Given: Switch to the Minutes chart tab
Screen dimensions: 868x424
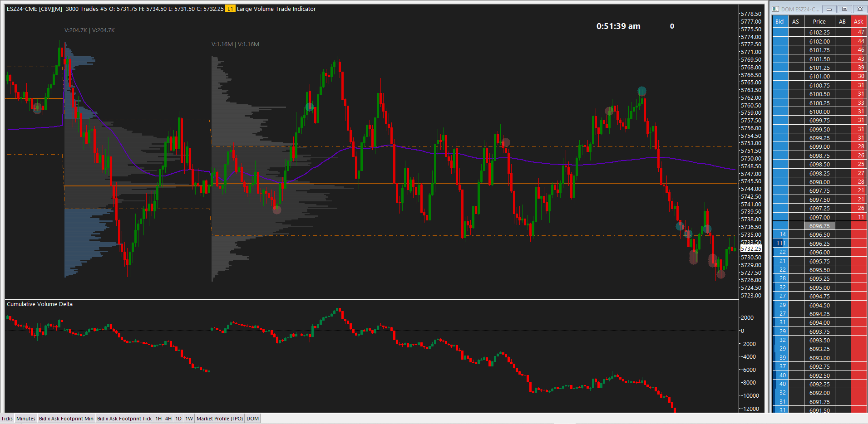Looking at the screenshot, I should [x=25, y=418].
